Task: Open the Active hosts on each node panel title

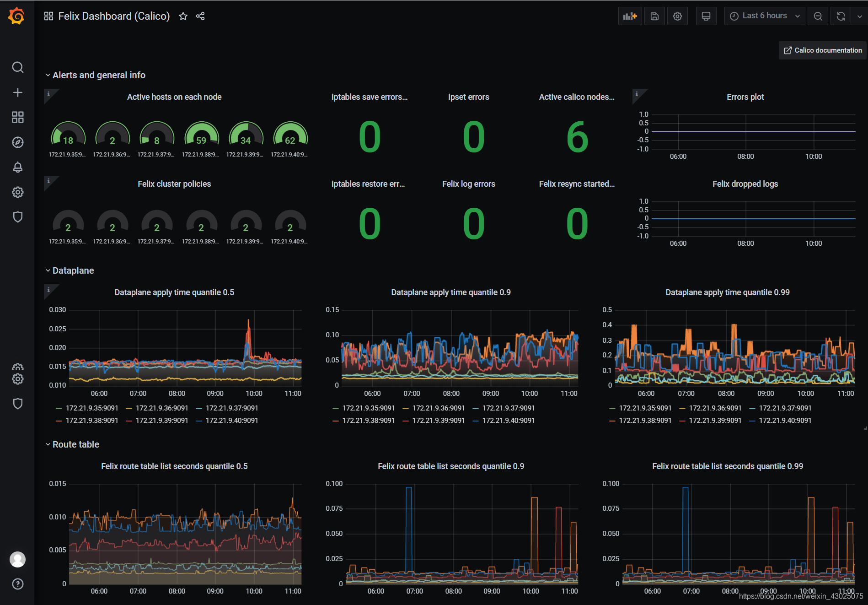Action: pyautogui.click(x=174, y=97)
